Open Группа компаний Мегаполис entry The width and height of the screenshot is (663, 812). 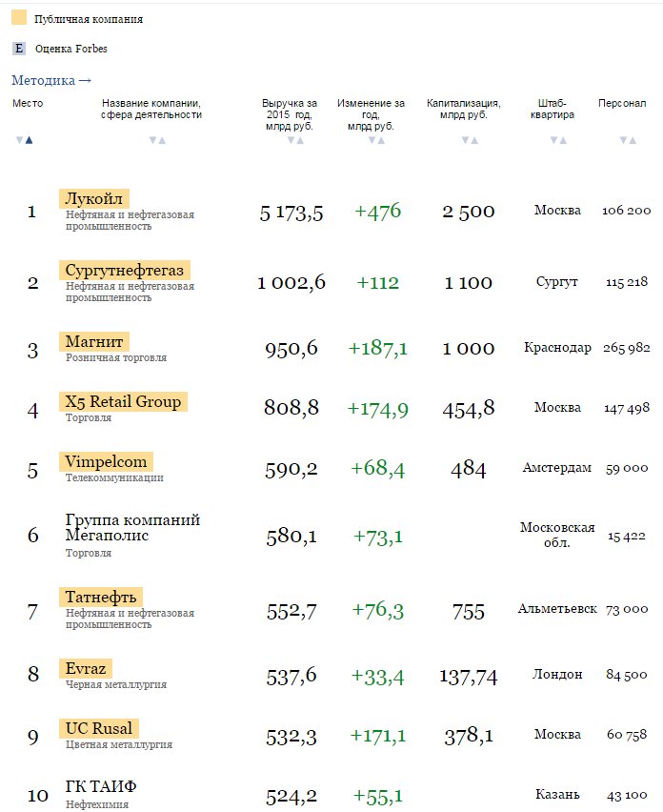coord(132,527)
